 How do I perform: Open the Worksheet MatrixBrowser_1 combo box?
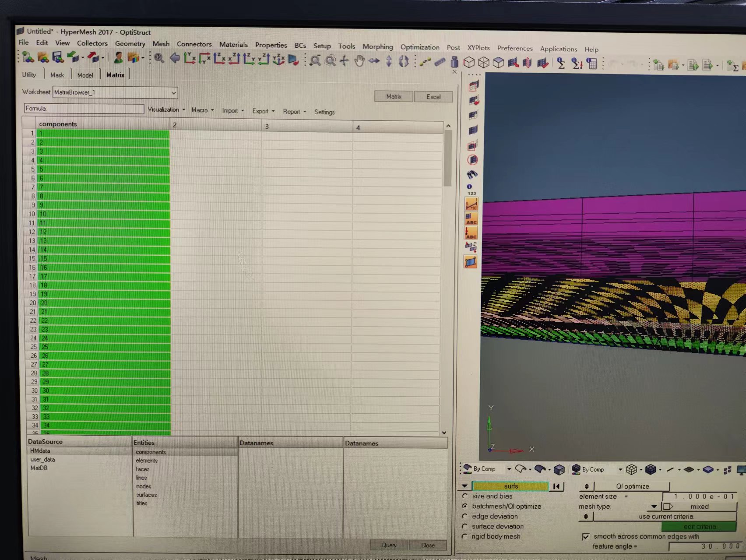115,92
